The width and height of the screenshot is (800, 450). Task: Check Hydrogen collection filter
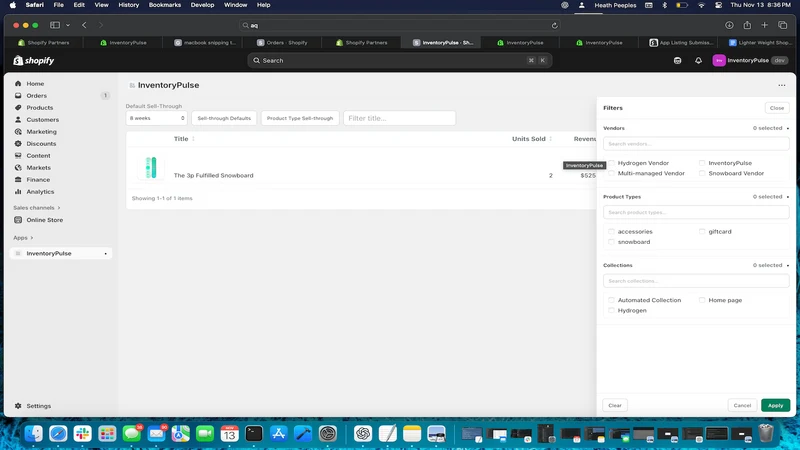(x=611, y=310)
